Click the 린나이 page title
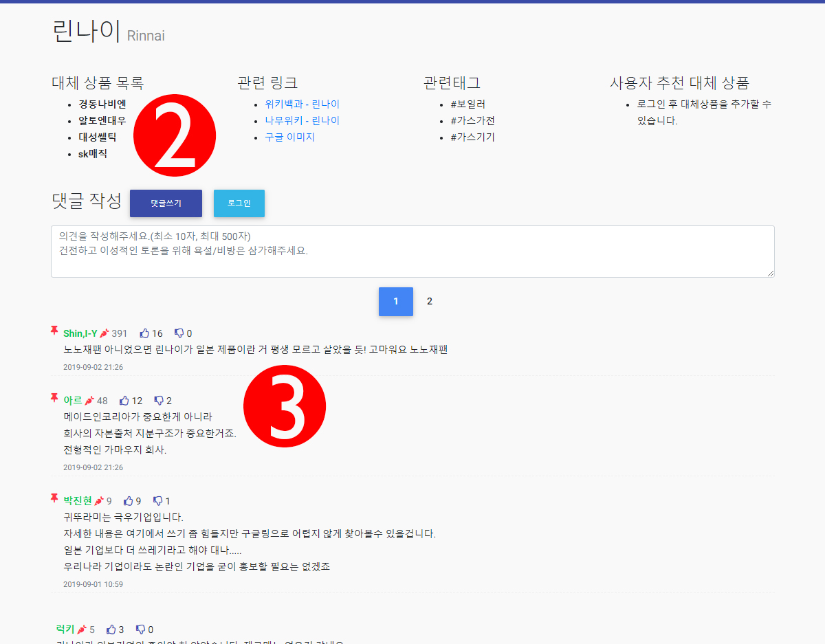The height and width of the screenshot is (644, 825). [87, 32]
